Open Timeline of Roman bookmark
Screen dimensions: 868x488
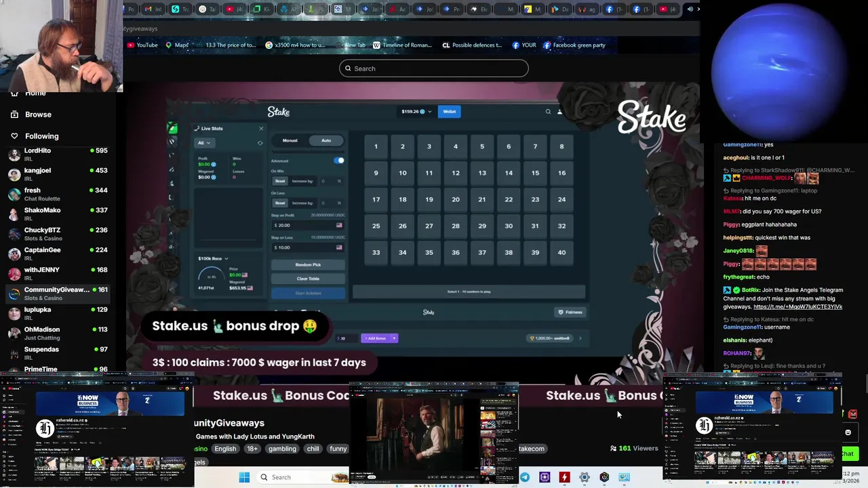[401, 45]
